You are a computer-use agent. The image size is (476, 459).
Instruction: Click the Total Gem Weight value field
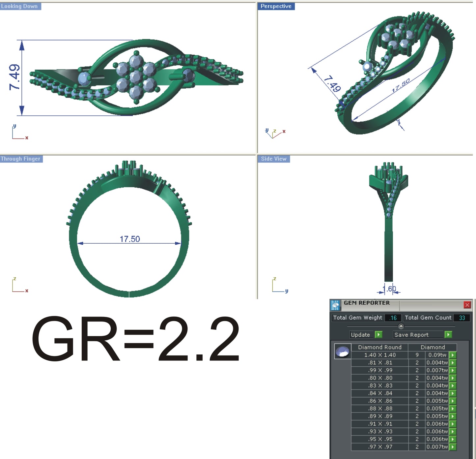(392, 318)
